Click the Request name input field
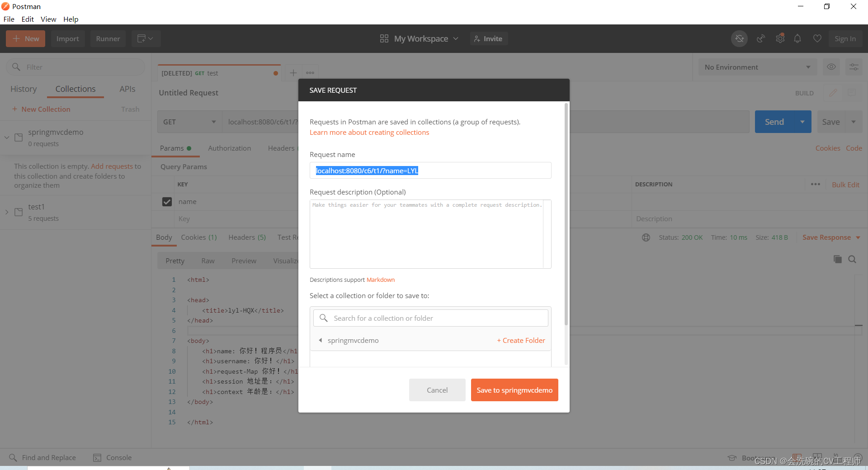This screenshot has width=868, height=470. (x=430, y=171)
